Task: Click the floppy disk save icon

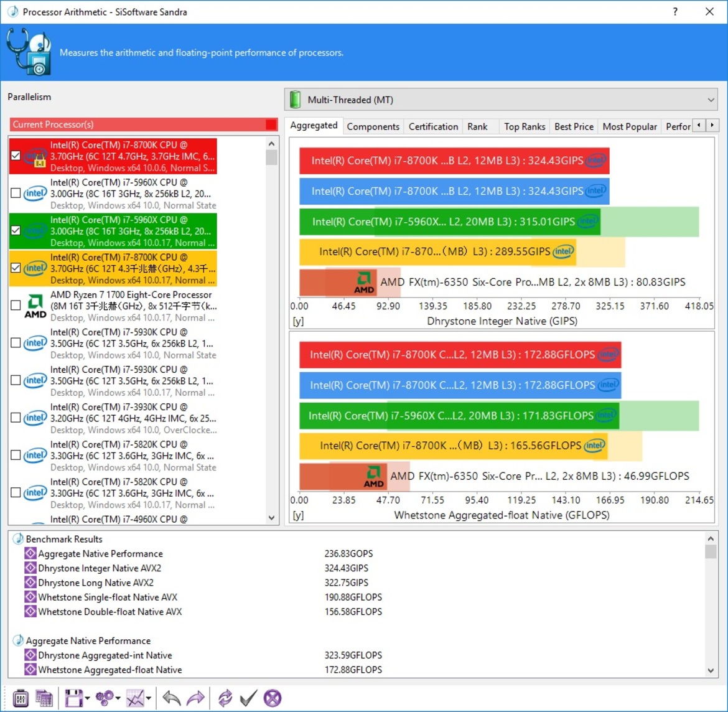Action: [x=73, y=698]
